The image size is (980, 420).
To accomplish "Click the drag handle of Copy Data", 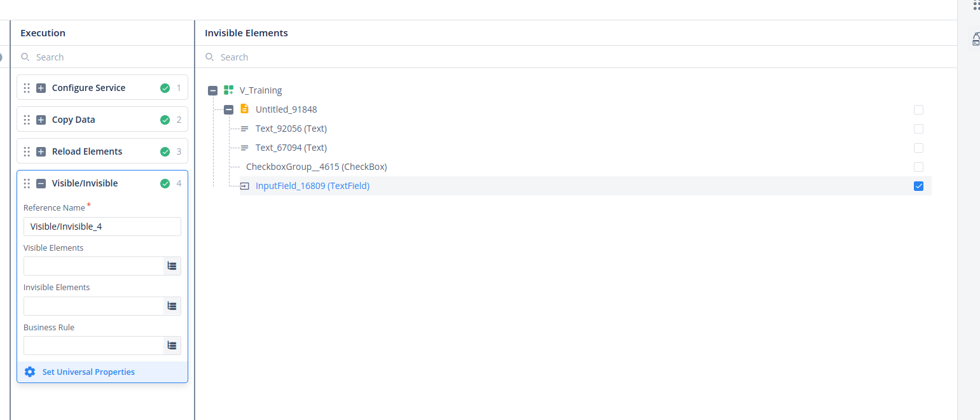I will click(27, 120).
